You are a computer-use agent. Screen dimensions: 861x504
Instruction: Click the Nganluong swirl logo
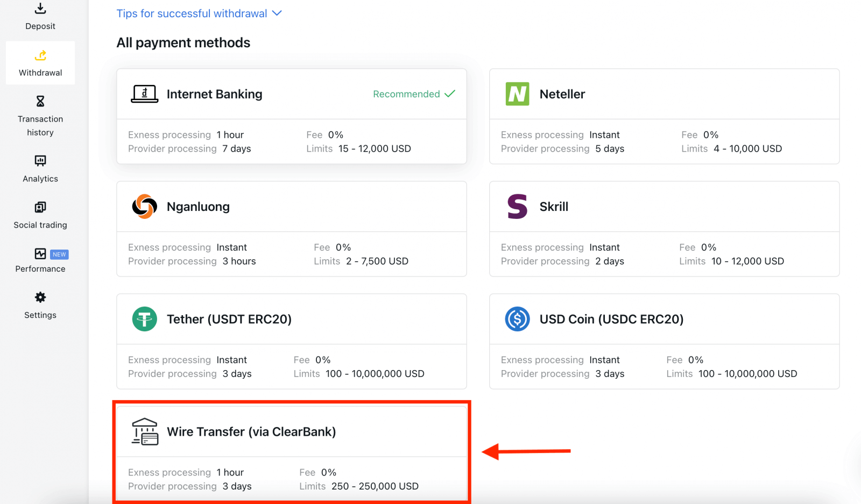tap(144, 207)
